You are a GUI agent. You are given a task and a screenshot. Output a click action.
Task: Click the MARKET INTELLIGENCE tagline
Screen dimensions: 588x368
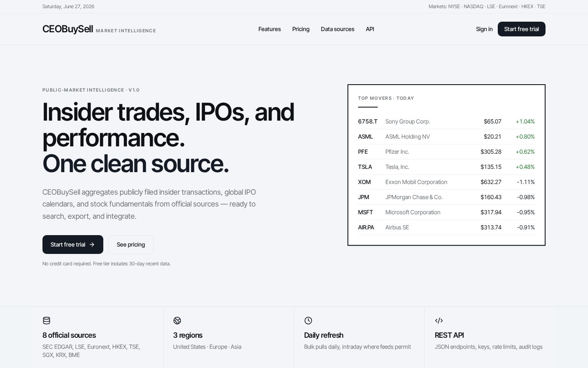(126, 31)
